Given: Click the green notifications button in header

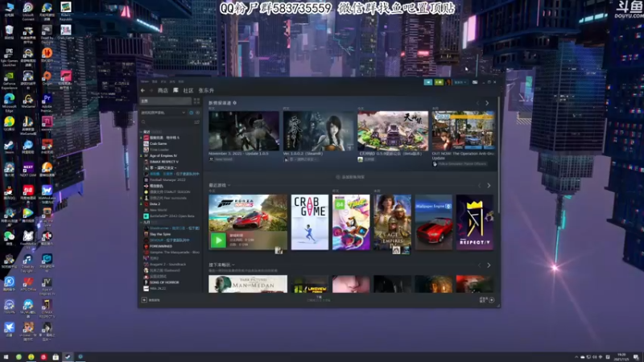Looking at the screenshot, I should (439, 82).
